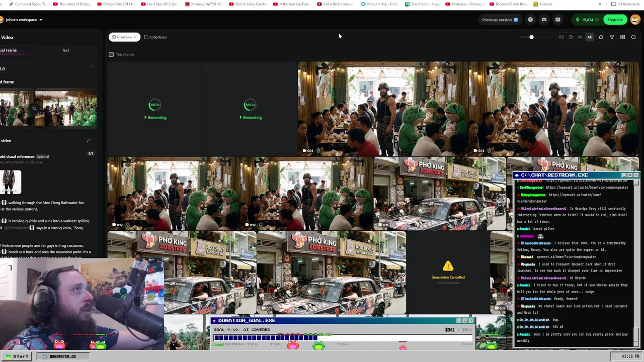Open the help question-mark icon
This screenshot has height=362, width=644.
click(x=530, y=20)
